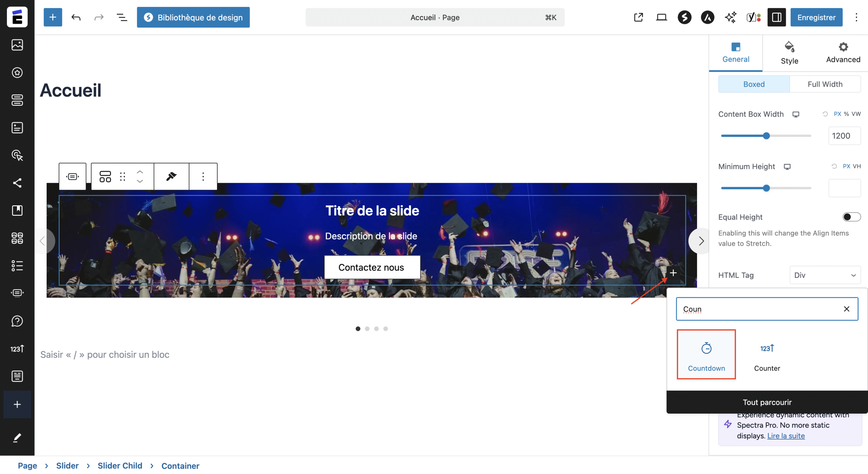Click the Enregistrer button
This screenshot has width=868, height=474.
coord(816,17)
